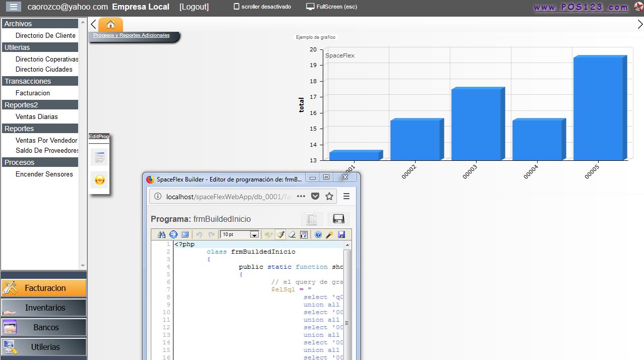Click the orange refresh icon in the EditProg panel
644x360 pixels.
pos(99,179)
